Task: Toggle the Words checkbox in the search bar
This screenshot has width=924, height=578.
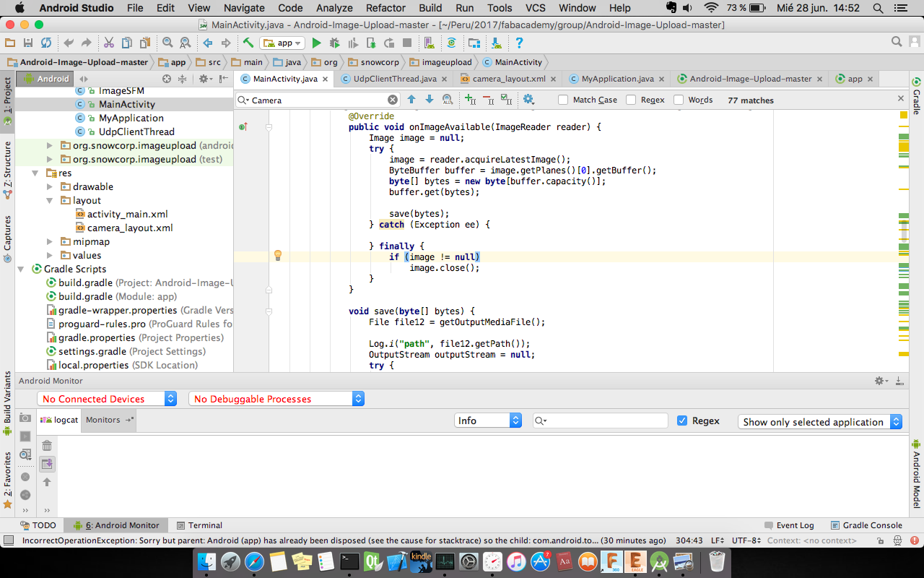Action: (x=679, y=100)
